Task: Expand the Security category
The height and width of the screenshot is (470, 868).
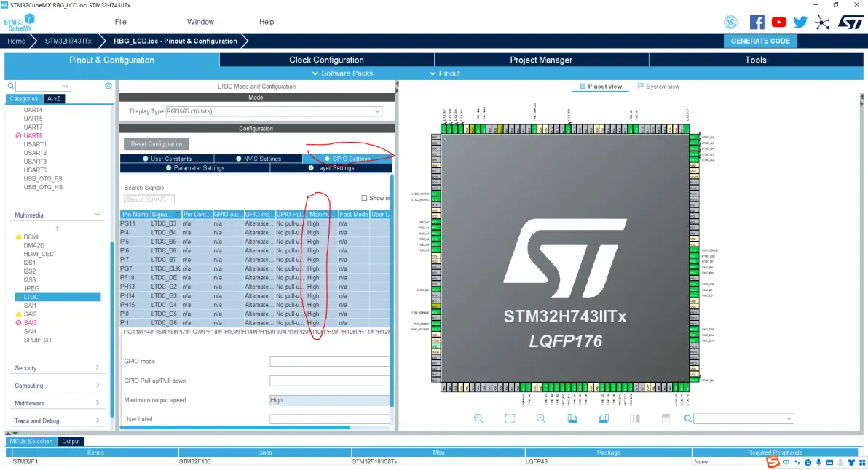Action: pyautogui.click(x=98, y=367)
